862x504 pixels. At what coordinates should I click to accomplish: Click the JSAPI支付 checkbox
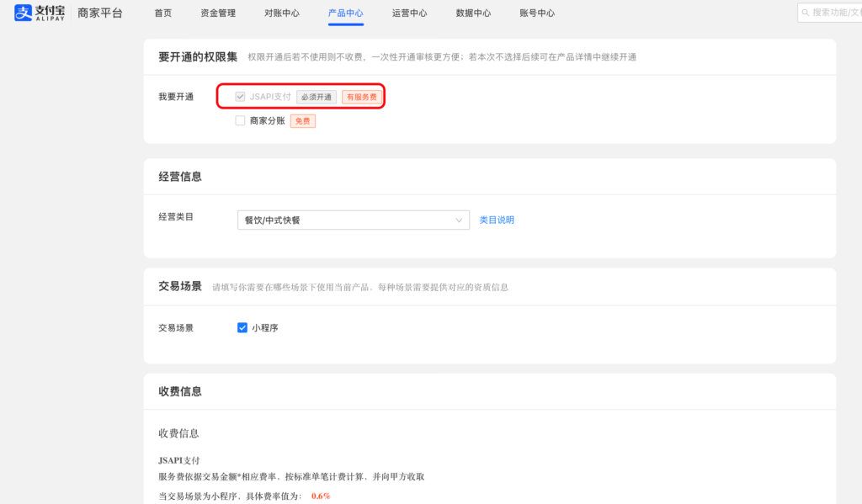click(240, 97)
